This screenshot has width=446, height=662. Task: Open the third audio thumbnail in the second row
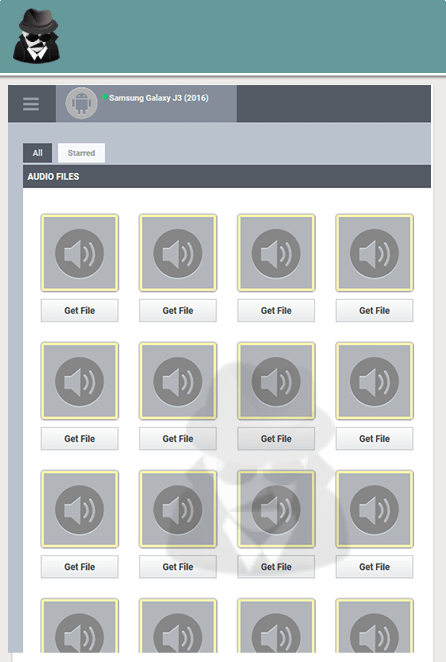pyautogui.click(x=276, y=381)
